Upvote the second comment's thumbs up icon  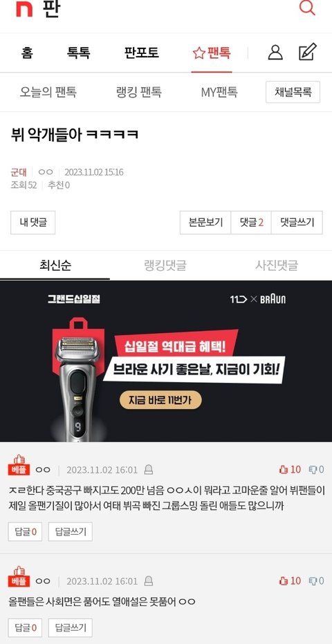point(283,580)
